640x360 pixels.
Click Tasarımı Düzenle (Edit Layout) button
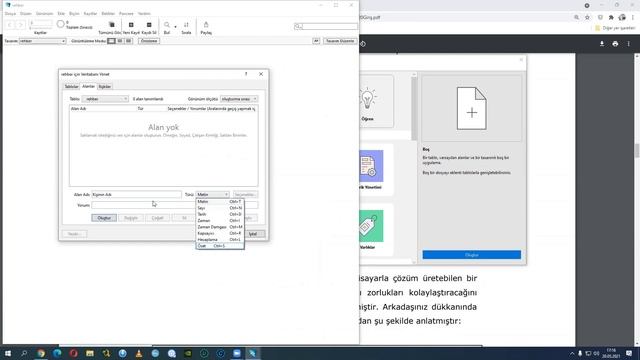[340, 41]
